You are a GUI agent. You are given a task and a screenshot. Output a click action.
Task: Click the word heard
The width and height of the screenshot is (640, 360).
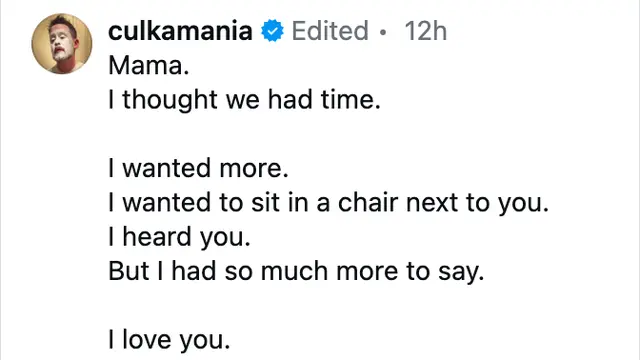(x=157, y=237)
